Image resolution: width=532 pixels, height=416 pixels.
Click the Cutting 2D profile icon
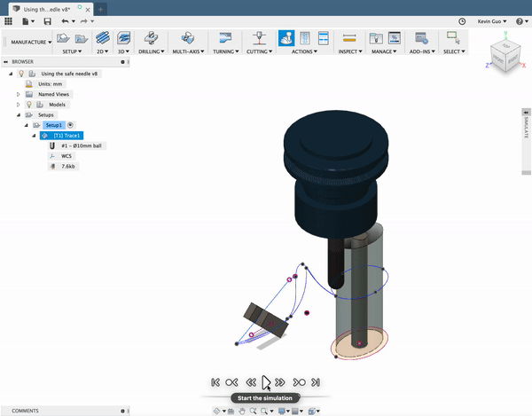[x=260, y=37]
